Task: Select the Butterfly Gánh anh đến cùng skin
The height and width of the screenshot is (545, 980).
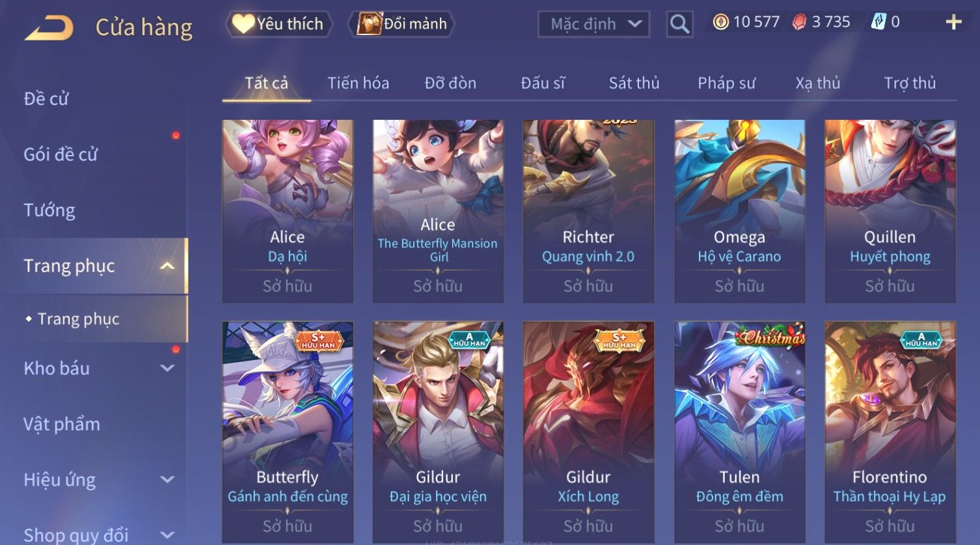Action: (288, 432)
